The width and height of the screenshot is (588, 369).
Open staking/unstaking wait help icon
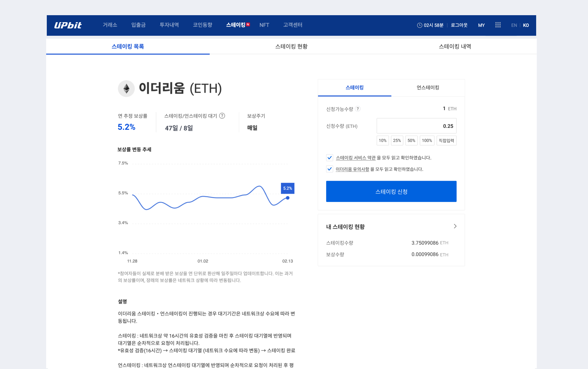point(222,116)
